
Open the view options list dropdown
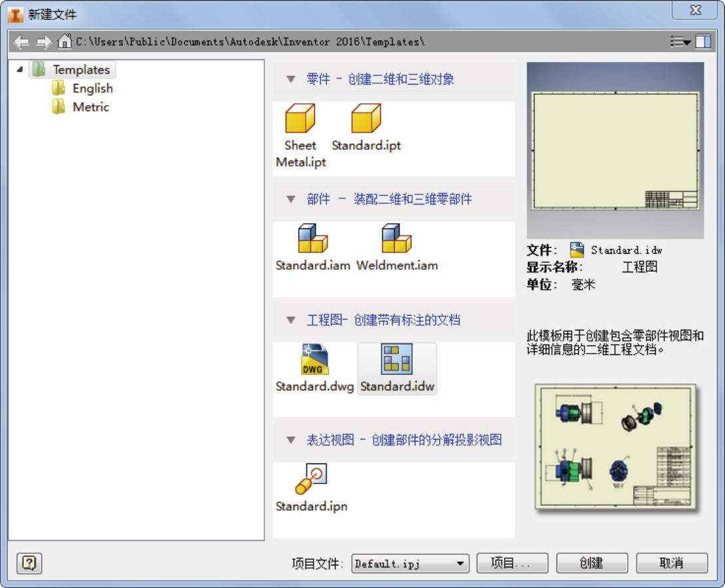click(680, 42)
